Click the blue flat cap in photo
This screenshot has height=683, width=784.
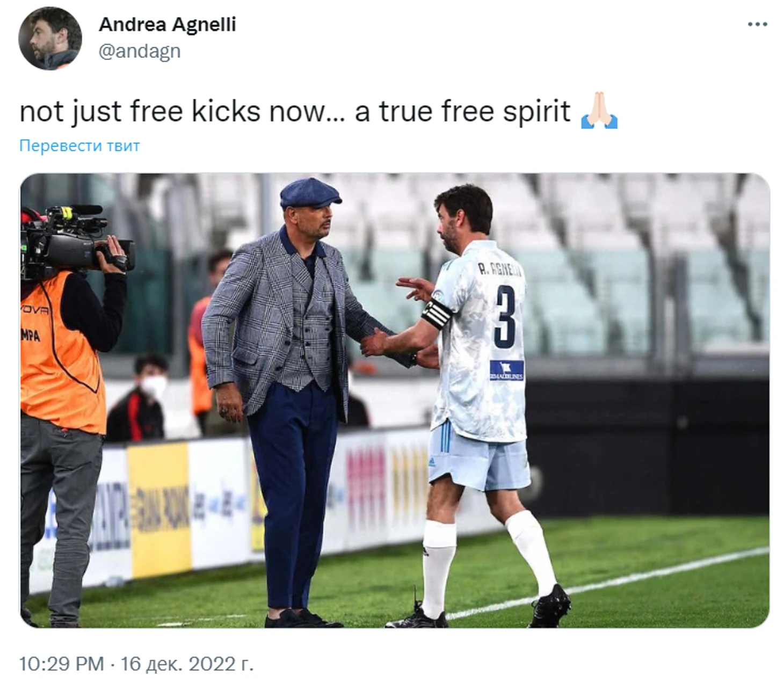(310, 193)
